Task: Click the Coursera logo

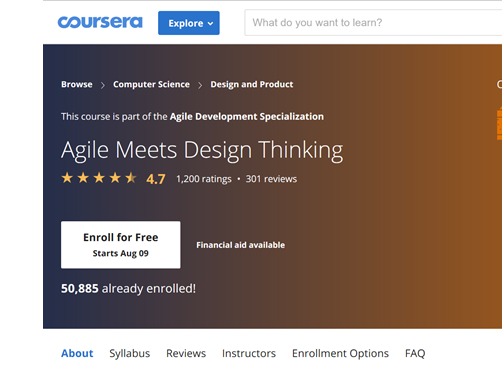Action: point(100,22)
